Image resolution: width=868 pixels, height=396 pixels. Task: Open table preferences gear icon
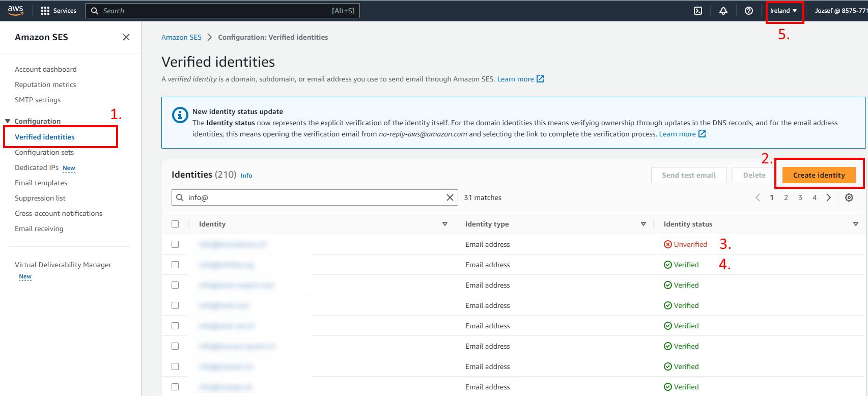click(849, 197)
